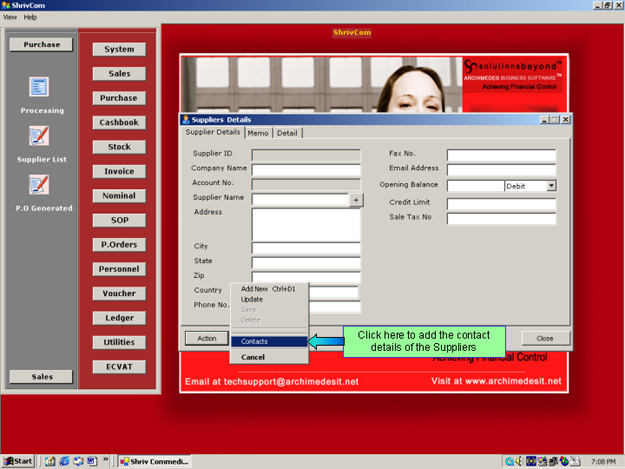
Task: Switch to the Memo tab
Action: point(258,132)
